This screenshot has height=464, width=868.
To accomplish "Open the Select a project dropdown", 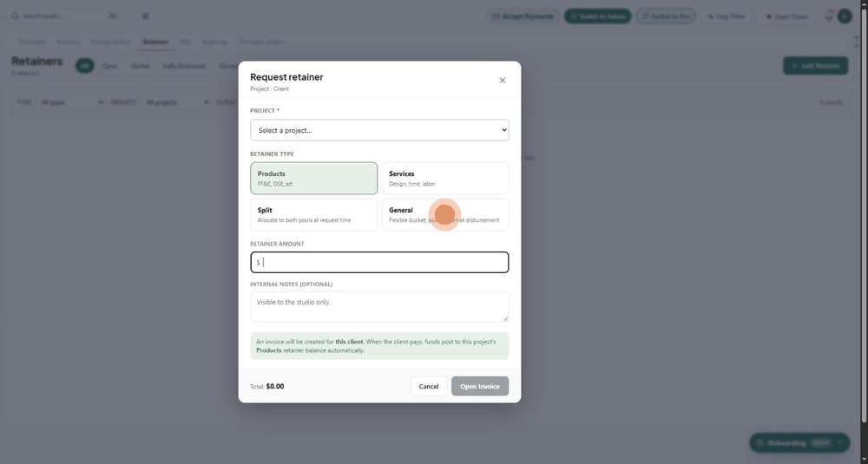I will (x=379, y=130).
